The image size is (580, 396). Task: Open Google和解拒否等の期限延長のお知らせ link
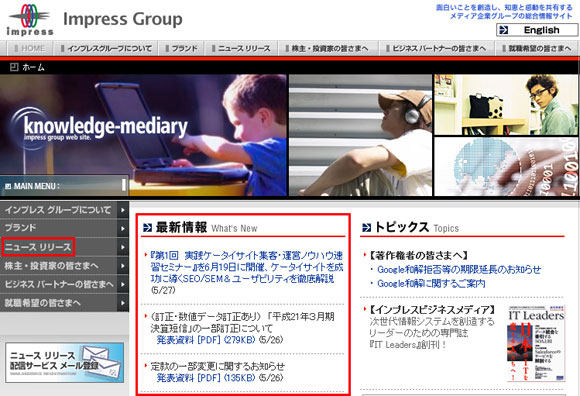coord(459,270)
